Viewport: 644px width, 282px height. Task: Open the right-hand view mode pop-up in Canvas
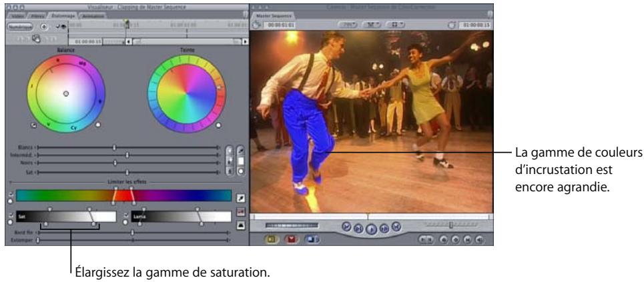395,25
